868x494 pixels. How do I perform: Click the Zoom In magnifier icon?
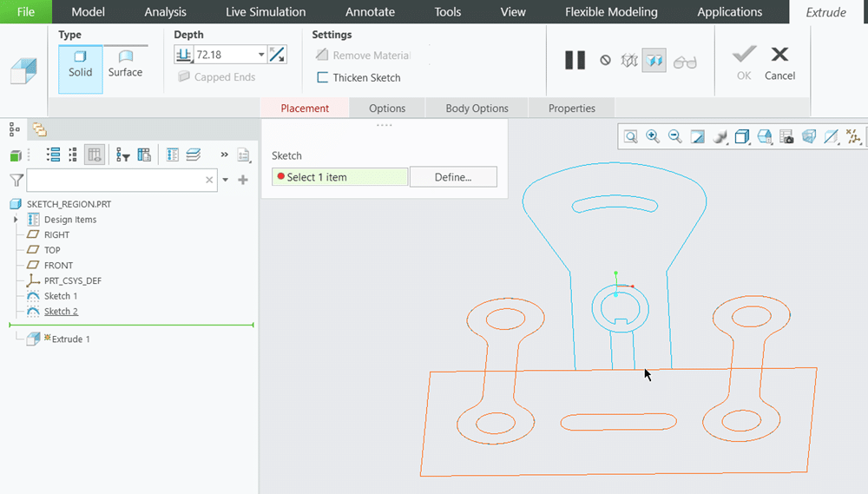coord(653,136)
